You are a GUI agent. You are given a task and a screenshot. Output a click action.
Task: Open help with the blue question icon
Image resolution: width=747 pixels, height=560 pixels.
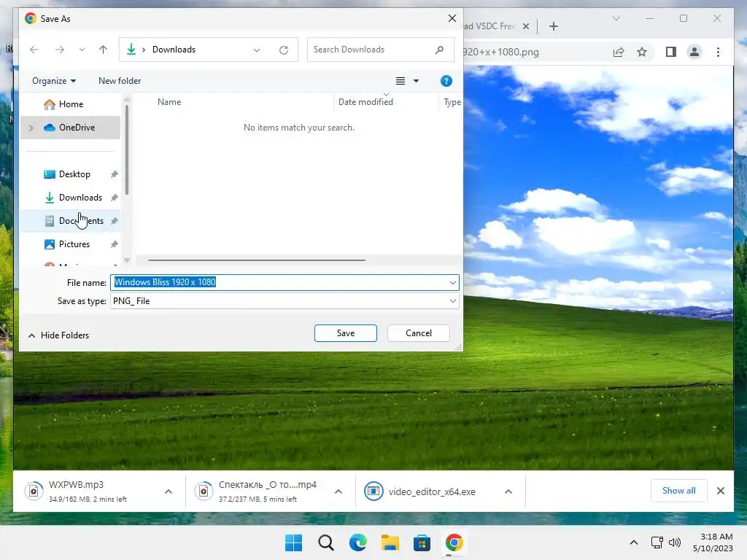pyautogui.click(x=446, y=81)
